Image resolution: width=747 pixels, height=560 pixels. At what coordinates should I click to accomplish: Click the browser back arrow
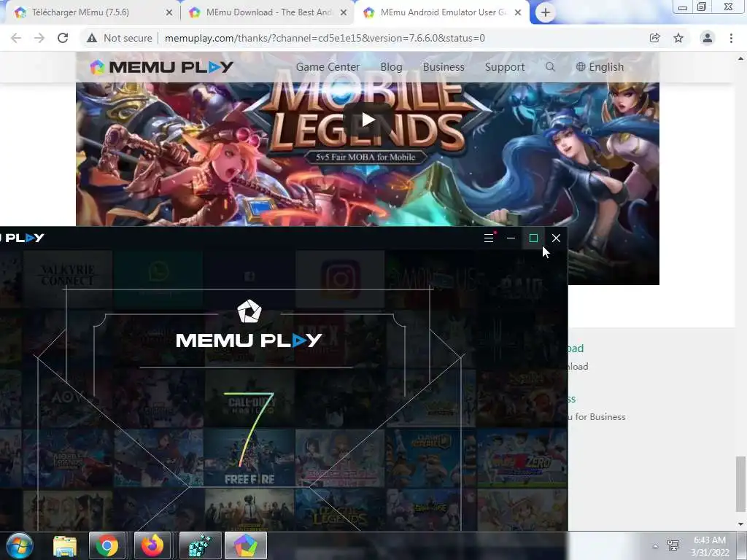pyautogui.click(x=16, y=38)
